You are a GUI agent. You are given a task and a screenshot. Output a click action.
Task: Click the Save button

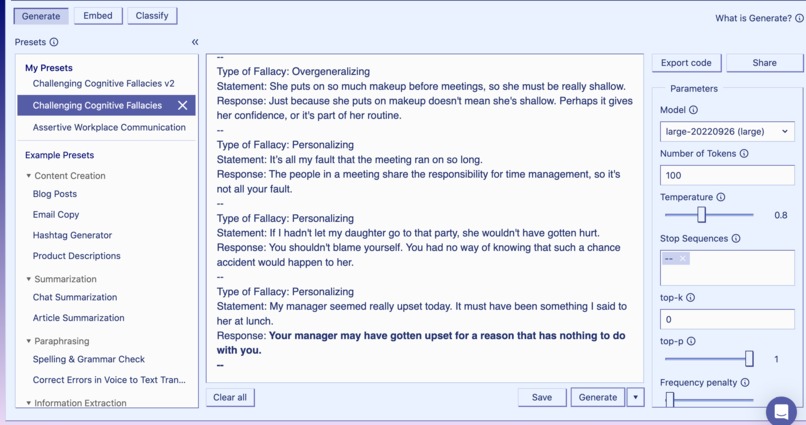(542, 397)
